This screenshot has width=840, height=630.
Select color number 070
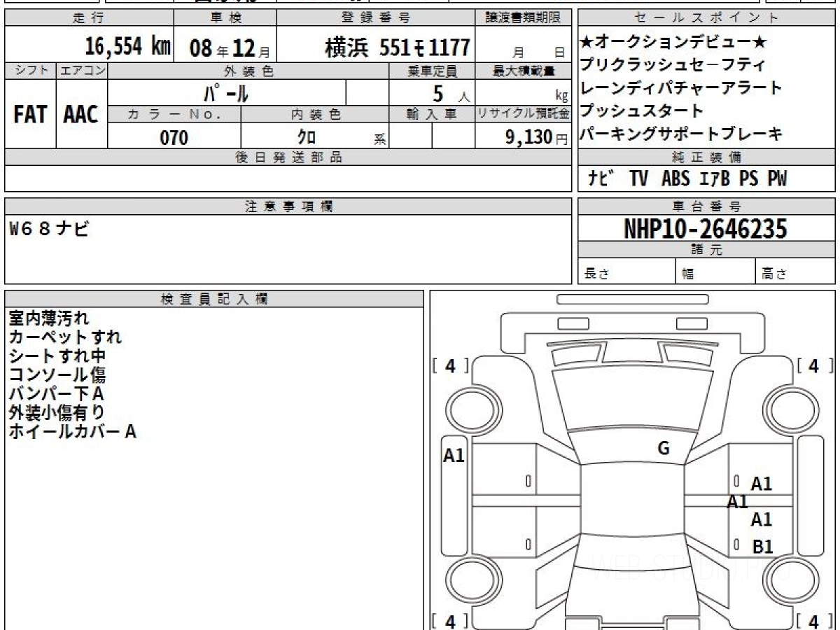coord(174,138)
